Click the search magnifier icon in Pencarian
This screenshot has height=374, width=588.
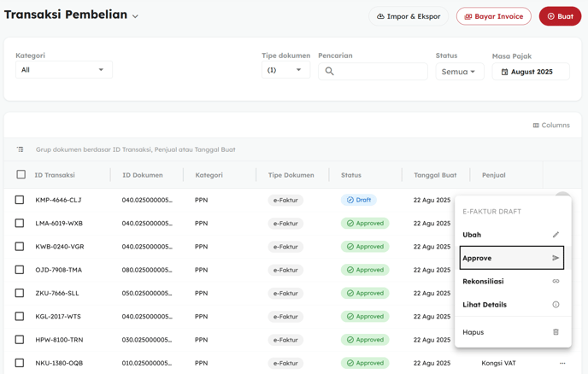click(329, 71)
